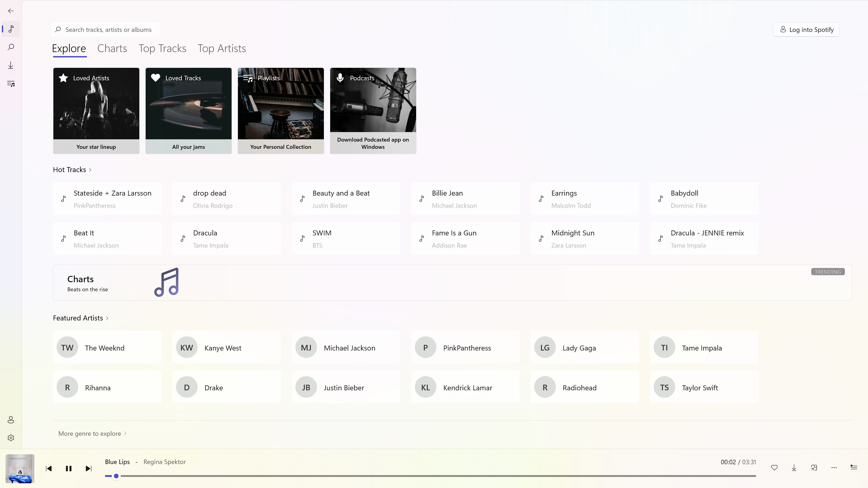Switch to the Top Artists tab
The image size is (868, 488).
pyautogui.click(x=222, y=49)
